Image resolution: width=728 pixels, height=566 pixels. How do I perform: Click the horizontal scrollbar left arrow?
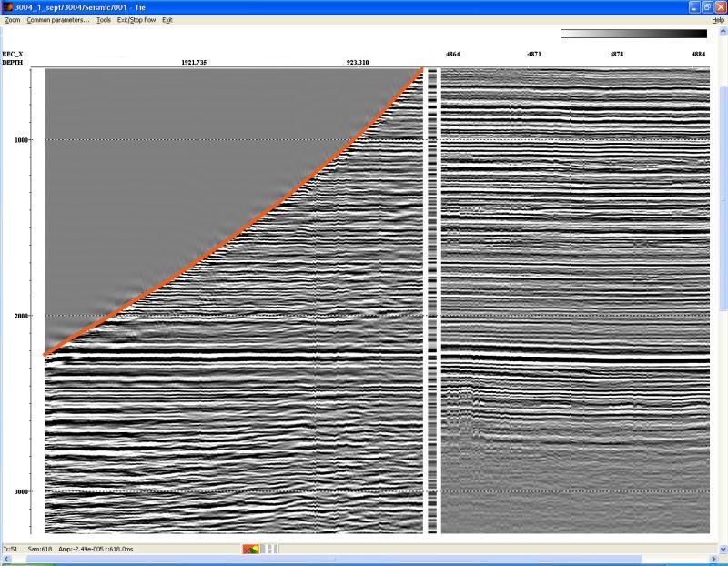pyautogui.click(x=5, y=559)
